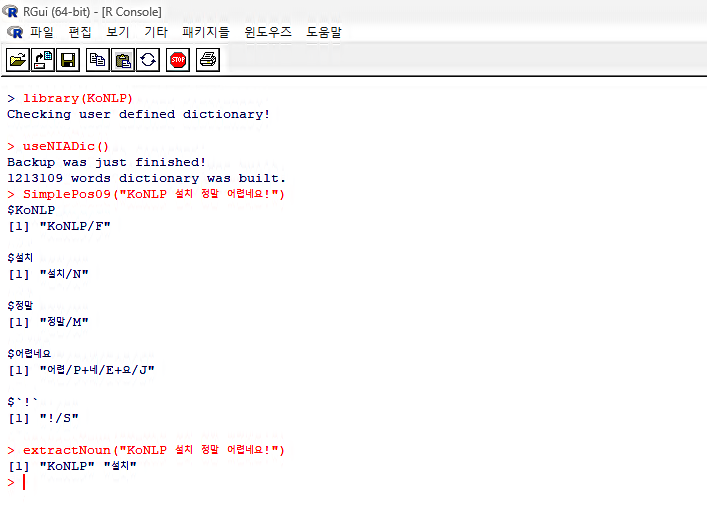Click the Open script folder icon

click(18, 60)
